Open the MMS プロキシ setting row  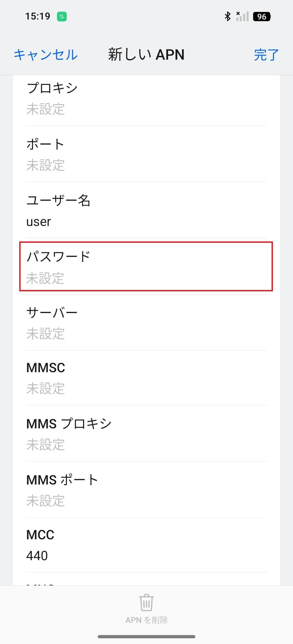point(146,433)
